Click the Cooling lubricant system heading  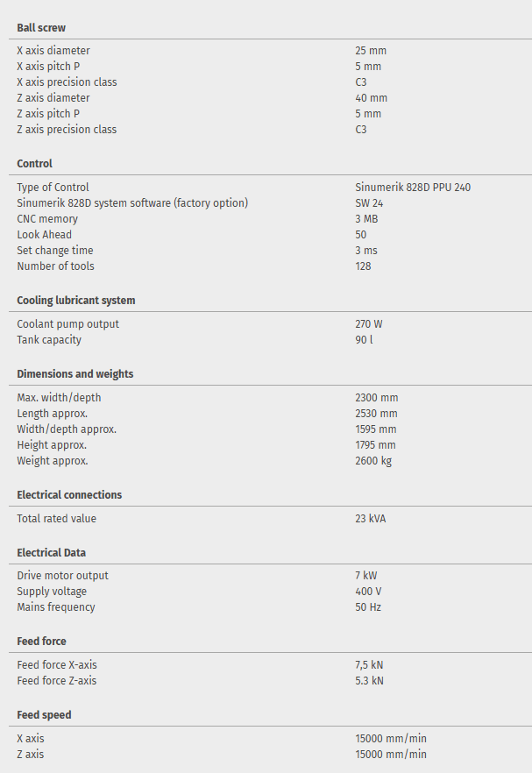76,301
